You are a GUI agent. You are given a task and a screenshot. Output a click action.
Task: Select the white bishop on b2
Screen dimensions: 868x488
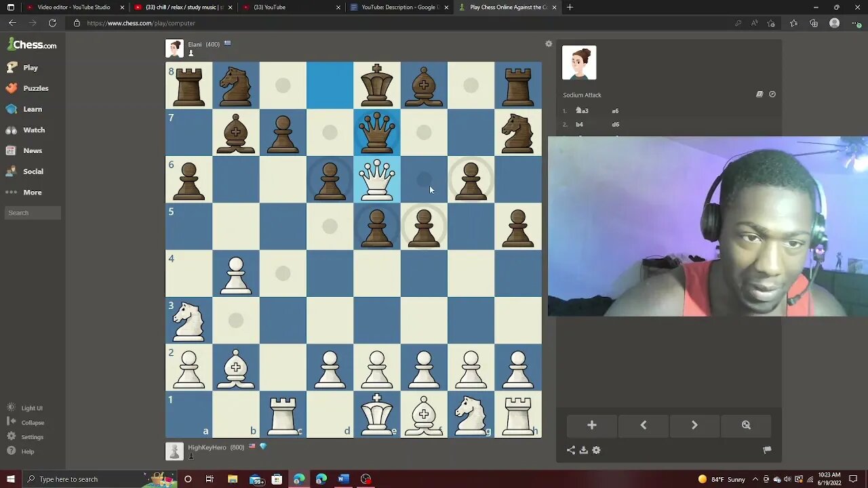235,367
